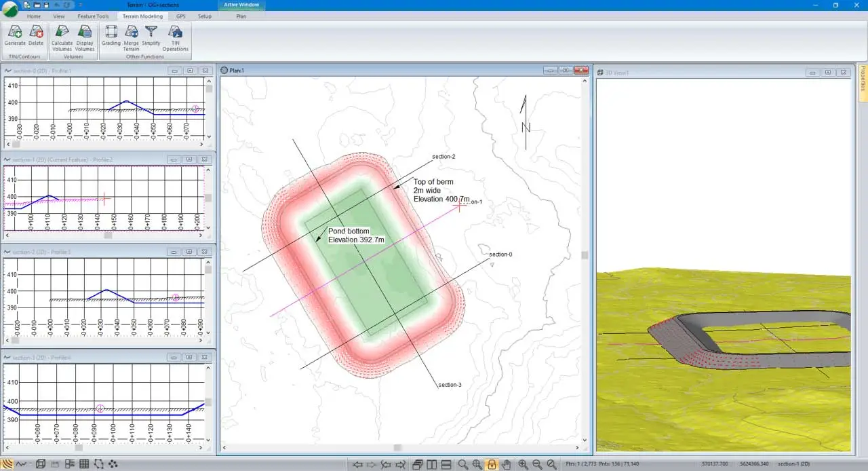Click the zoom in magnifier icon
The image size is (868, 471).
point(523,464)
